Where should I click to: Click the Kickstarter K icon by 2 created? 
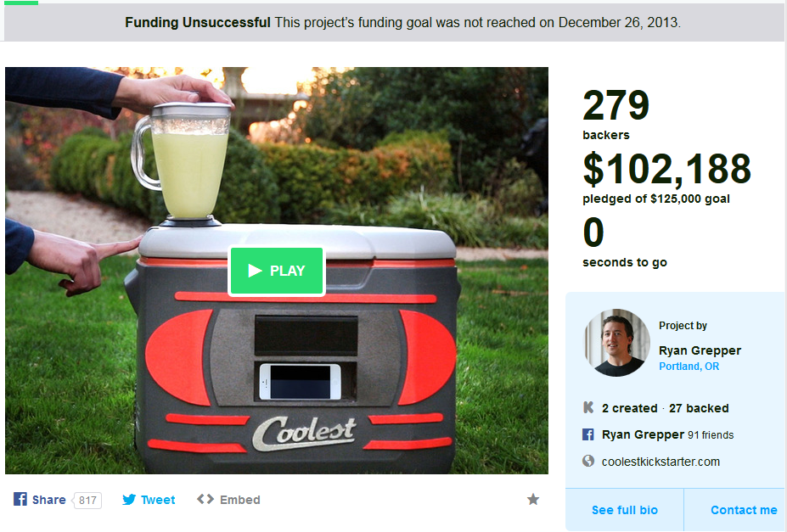[588, 407]
